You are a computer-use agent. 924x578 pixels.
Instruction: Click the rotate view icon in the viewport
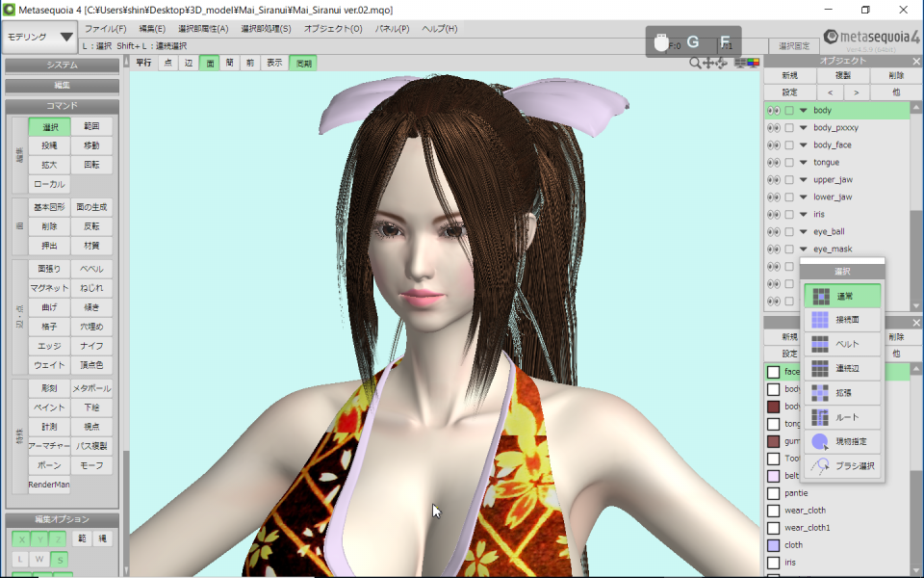pyautogui.click(x=721, y=63)
